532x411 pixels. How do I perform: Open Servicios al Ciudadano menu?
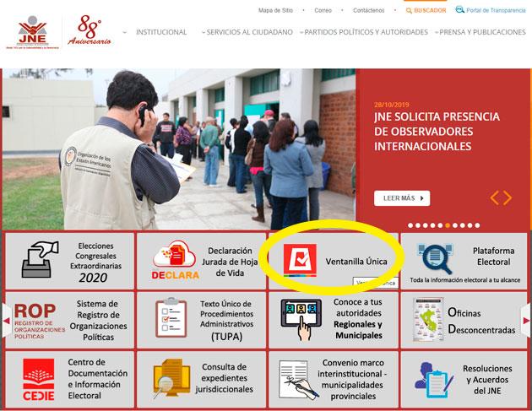click(x=249, y=32)
